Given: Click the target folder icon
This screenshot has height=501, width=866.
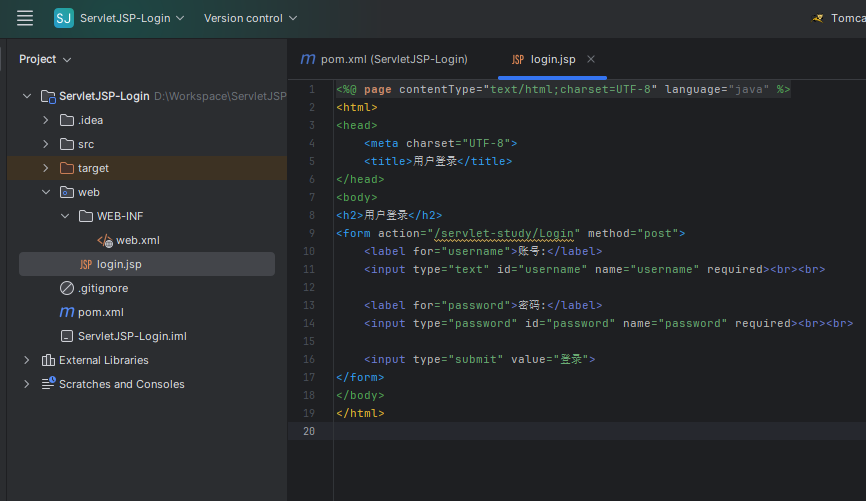Looking at the screenshot, I should coord(67,168).
